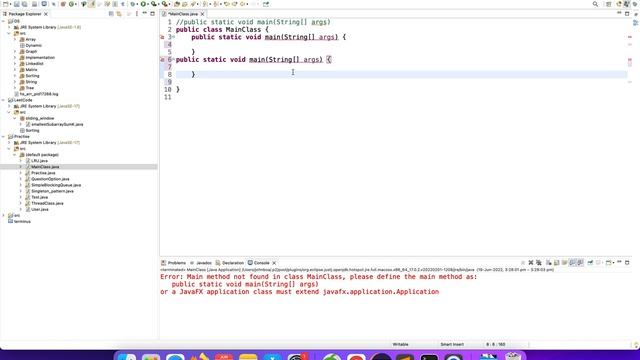Click the New file toolbar icon
The width and height of the screenshot is (640, 360).
pyautogui.click(x=6, y=4)
